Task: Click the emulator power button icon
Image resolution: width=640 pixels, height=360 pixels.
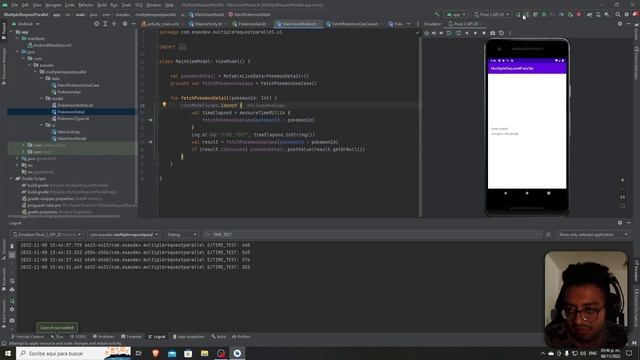Action: coord(427,33)
